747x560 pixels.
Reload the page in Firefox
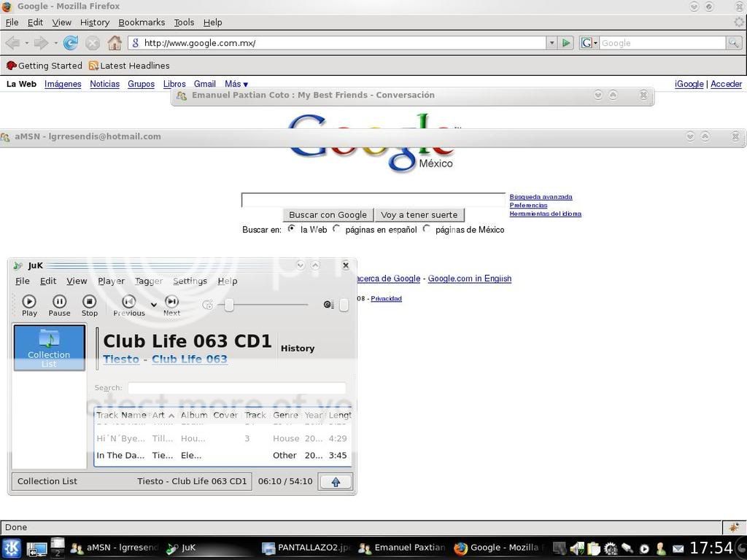click(71, 43)
